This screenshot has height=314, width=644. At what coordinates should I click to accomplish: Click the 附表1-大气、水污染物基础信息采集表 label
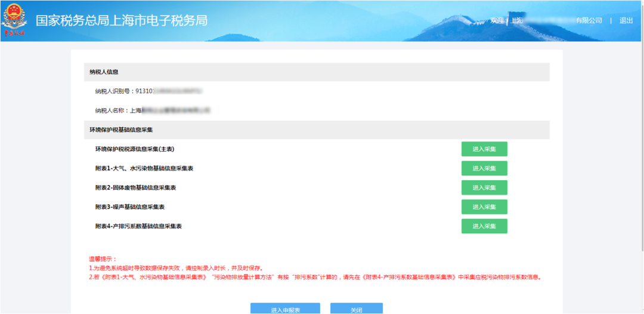tap(144, 168)
